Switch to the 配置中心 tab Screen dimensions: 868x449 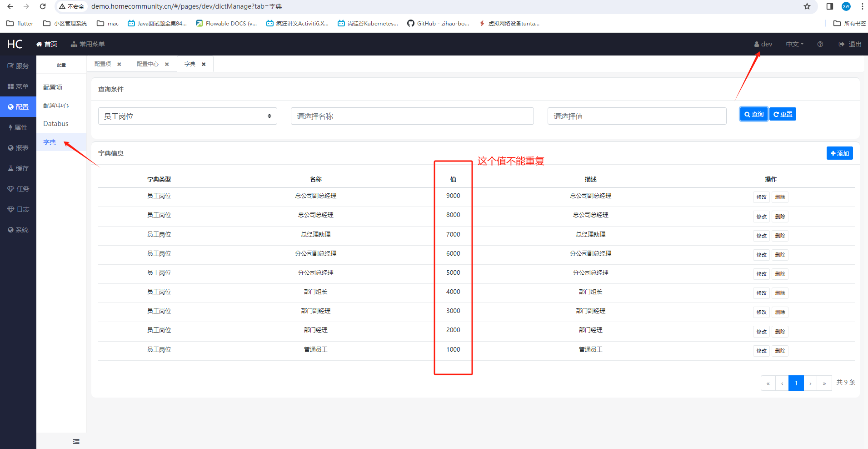click(148, 64)
